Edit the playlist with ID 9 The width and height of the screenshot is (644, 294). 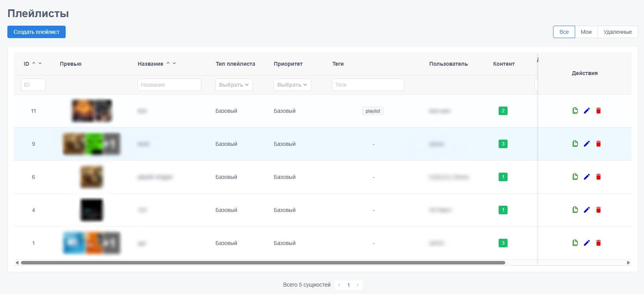coord(587,144)
